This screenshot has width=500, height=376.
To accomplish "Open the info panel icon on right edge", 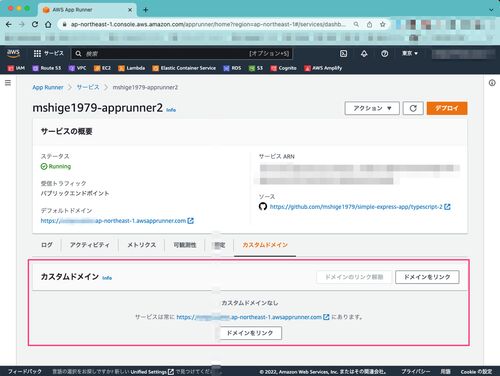I will coord(492,83).
